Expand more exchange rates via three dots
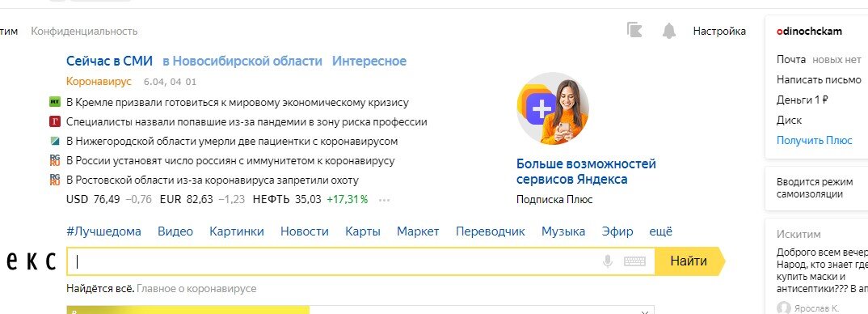868x314 pixels. 384,200
